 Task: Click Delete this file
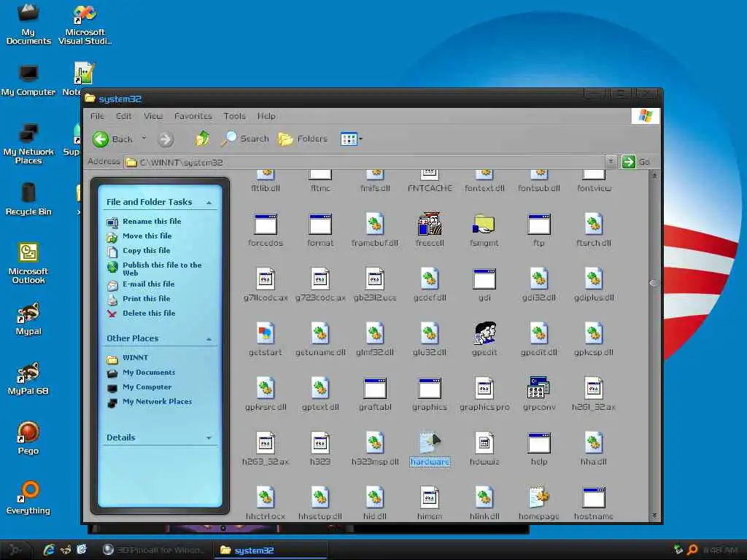pos(149,314)
